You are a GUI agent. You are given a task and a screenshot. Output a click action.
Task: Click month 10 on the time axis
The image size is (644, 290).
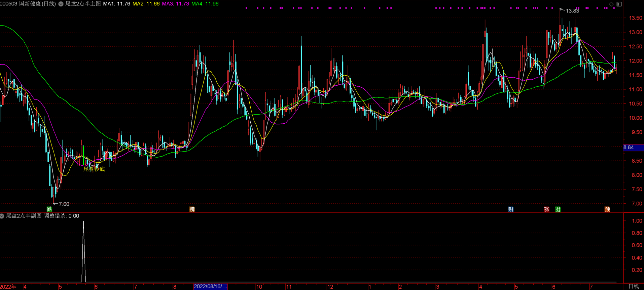pyautogui.click(x=259, y=287)
